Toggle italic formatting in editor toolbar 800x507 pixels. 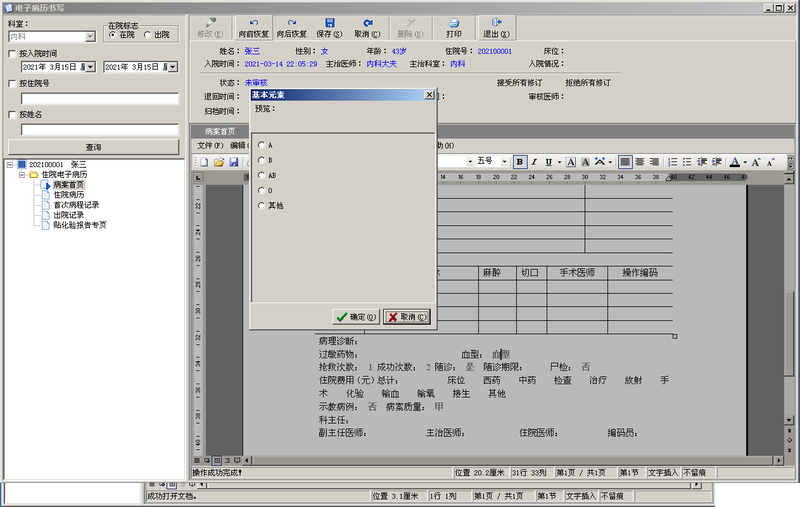click(534, 162)
